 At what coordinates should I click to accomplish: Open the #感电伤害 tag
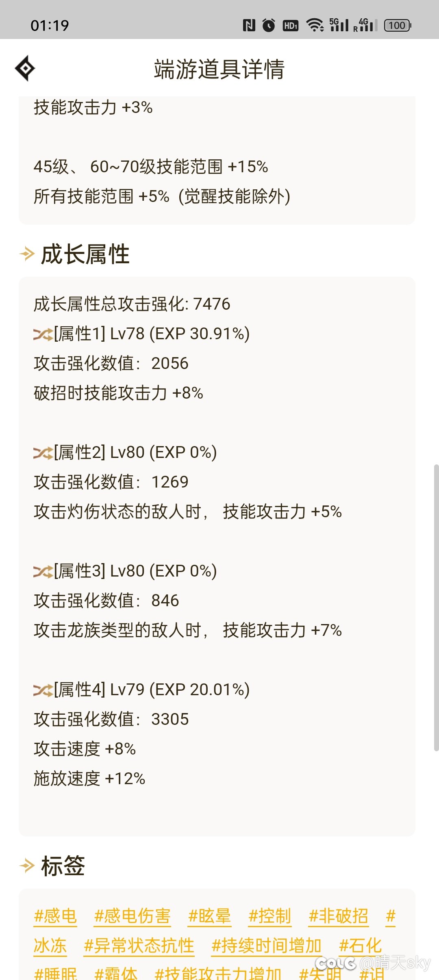coord(132,916)
